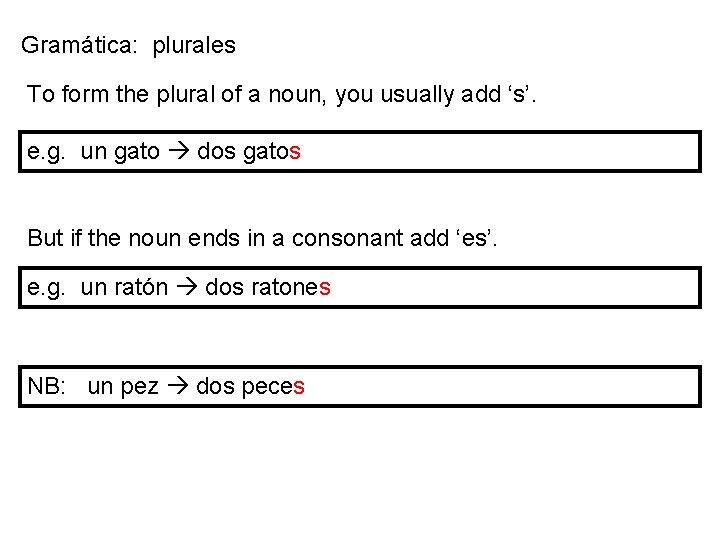Image resolution: width=720 pixels, height=540 pixels.
Task: Select the sentence about adding 's'
Action: click(x=281, y=95)
